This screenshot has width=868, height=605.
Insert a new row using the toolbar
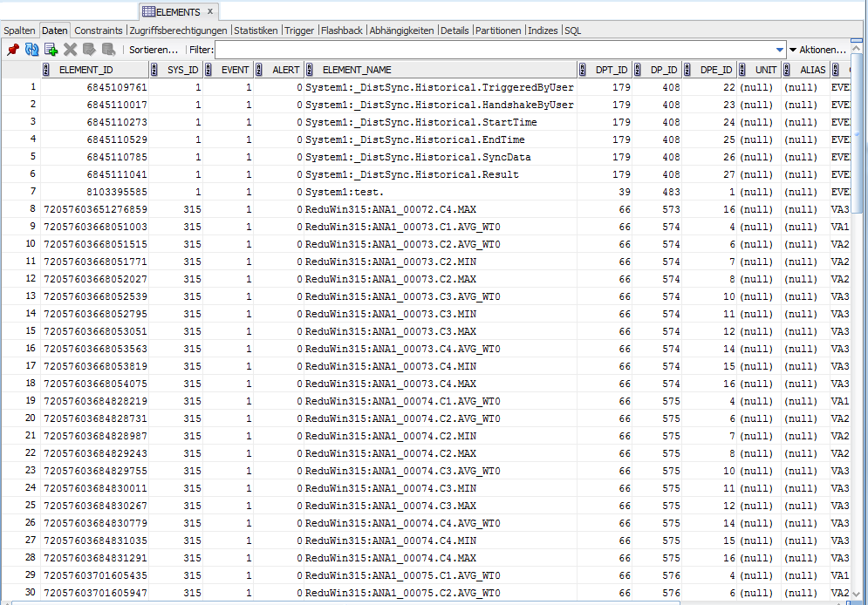pyautogui.click(x=51, y=50)
